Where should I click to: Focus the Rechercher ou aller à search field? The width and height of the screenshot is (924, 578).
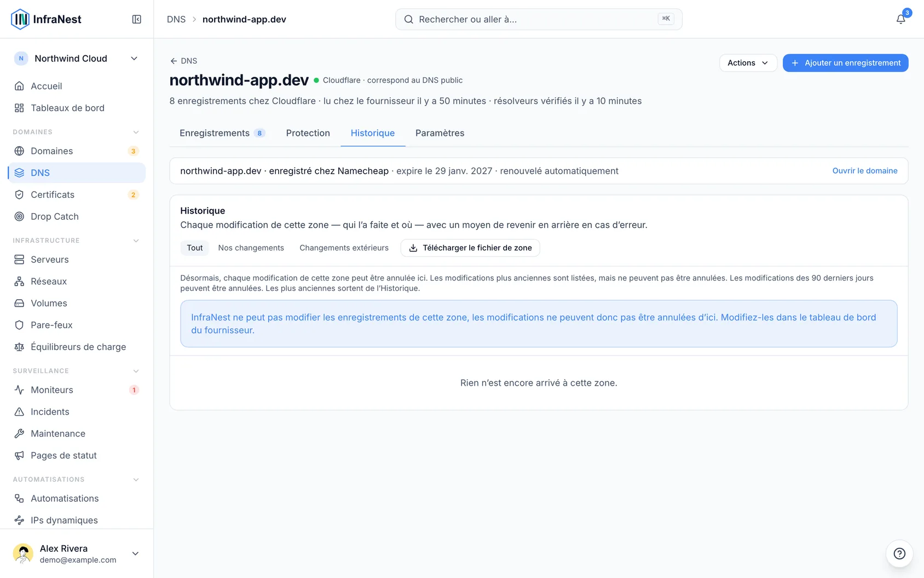tap(539, 19)
